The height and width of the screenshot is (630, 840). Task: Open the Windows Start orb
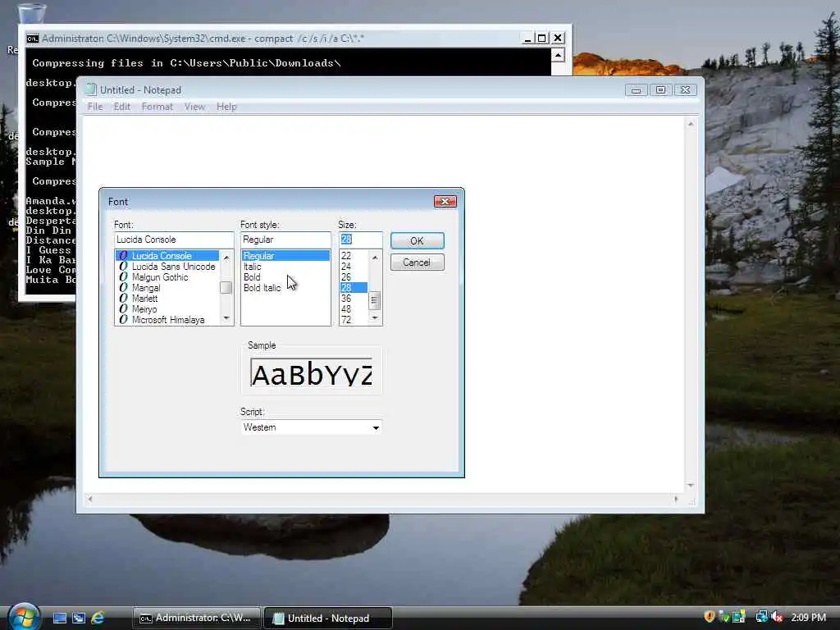(x=24, y=617)
